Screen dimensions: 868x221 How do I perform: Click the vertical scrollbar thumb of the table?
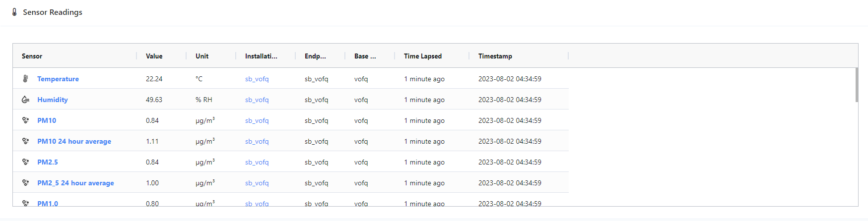tap(857, 85)
